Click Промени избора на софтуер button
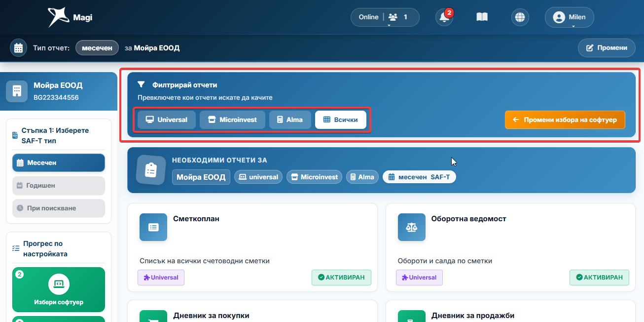644x322 pixels. (565, 120)
